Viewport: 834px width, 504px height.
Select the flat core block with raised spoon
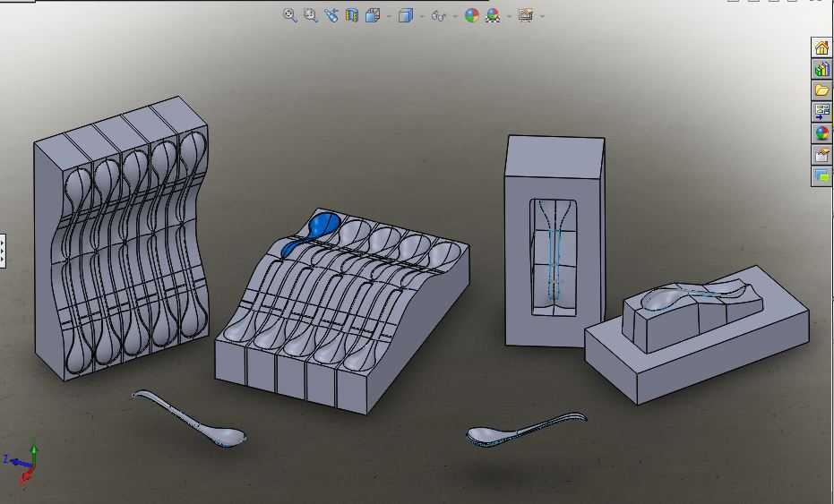click(x=697, y=334)
